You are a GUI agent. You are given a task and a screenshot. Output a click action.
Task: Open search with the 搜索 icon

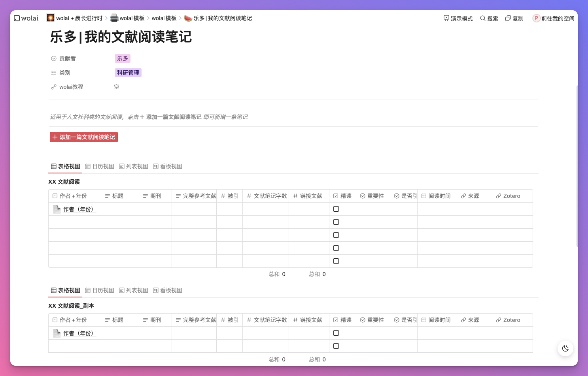point(489,18)
